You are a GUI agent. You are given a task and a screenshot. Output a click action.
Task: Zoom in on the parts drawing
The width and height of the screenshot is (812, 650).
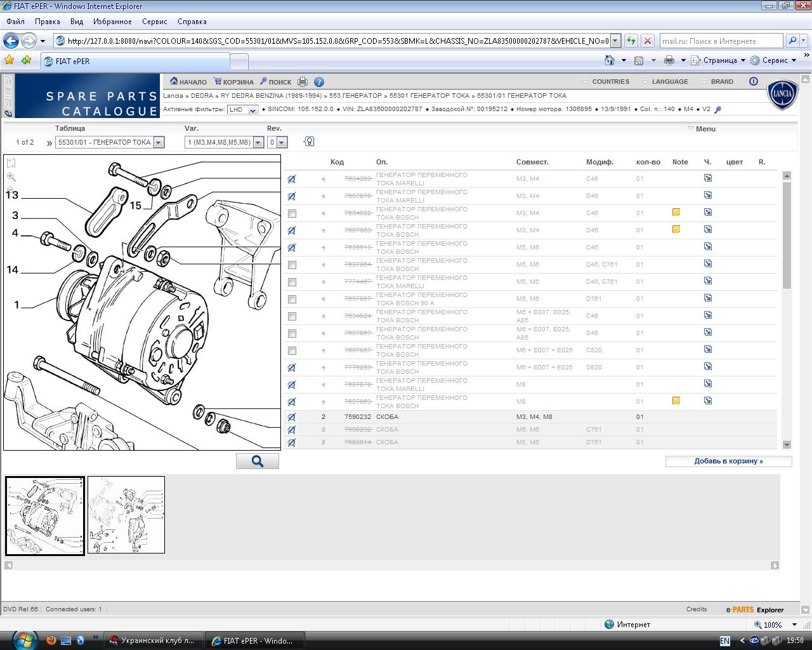pyautogui.click(x=11, y=177)
